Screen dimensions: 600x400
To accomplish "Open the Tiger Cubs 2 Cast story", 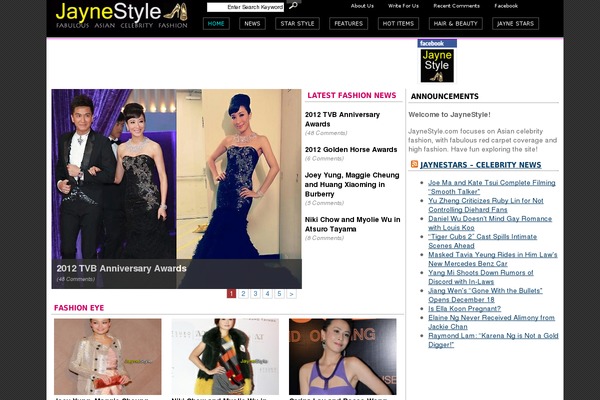I will pyautogui.click(x=482, y=241).
